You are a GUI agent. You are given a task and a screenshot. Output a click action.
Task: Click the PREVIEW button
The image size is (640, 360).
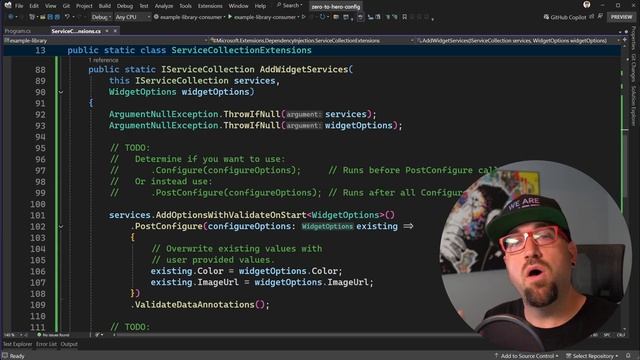622,17
